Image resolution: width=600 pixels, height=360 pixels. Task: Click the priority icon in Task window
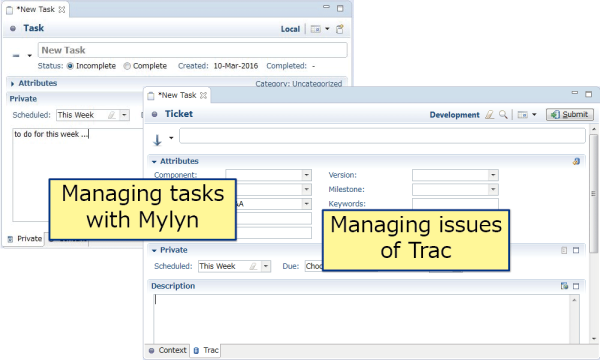click(x=16, y=55)
